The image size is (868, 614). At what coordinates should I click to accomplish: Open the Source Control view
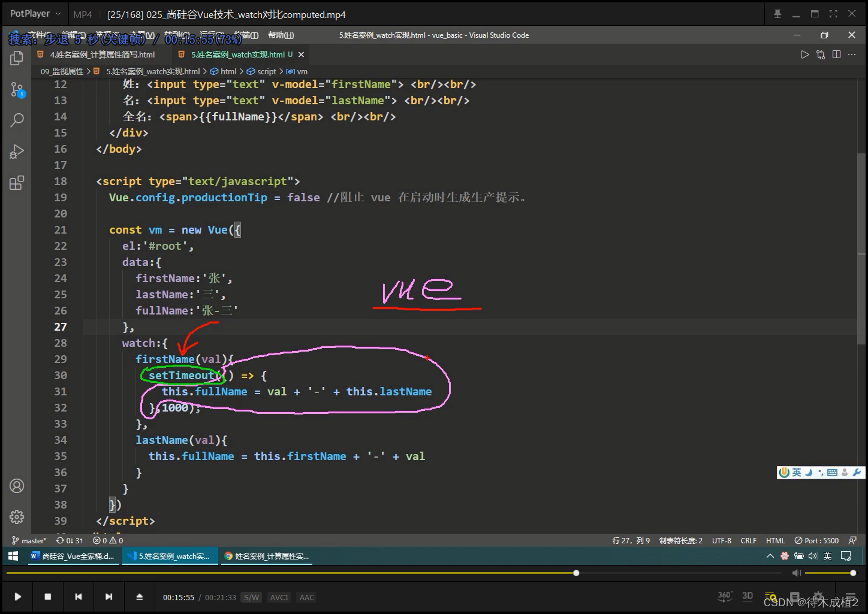(x=17, y=90)
